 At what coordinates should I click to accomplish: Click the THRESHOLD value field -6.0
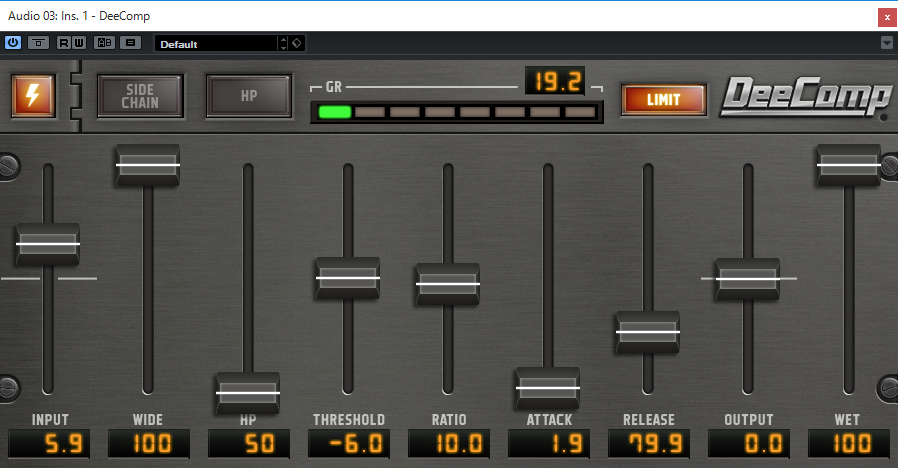[x=349, y=443]
